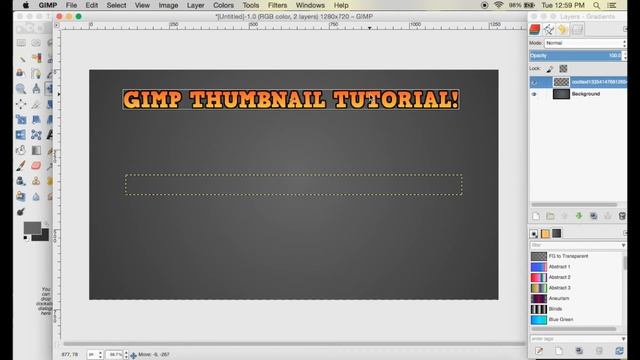
Task: Select the Foreground Select tool
Action: click(x=21, y=73)
